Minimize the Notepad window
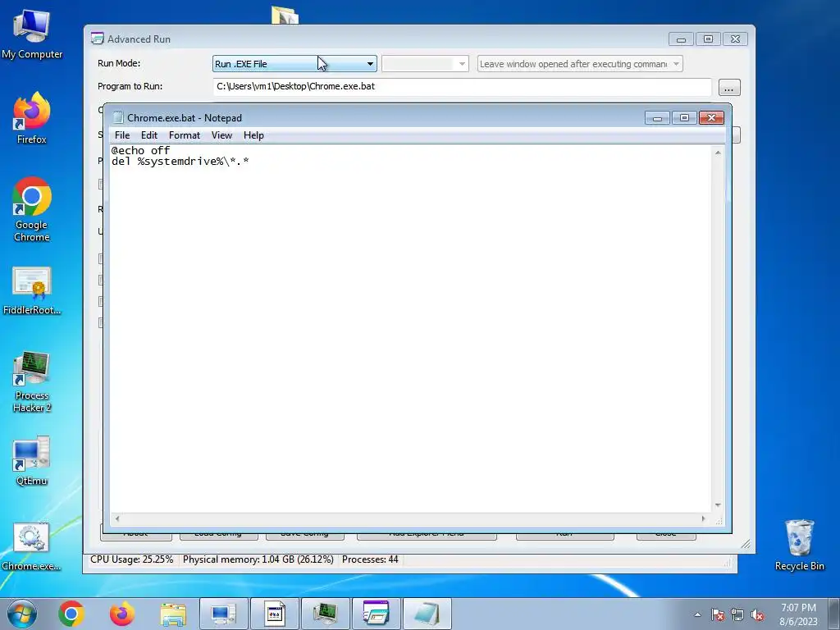The width and height of the screenshot is (840, 630). (x=657, y=118)
